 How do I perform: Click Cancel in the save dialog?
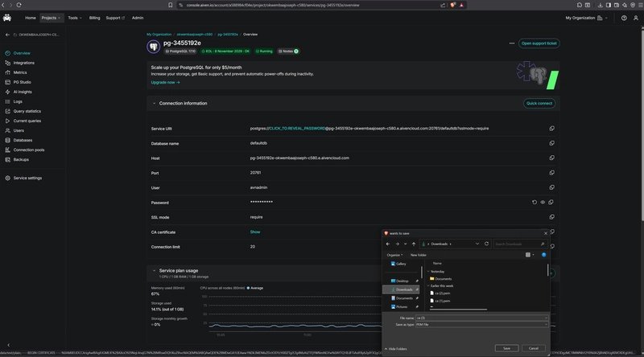click(x=533, y=348)
